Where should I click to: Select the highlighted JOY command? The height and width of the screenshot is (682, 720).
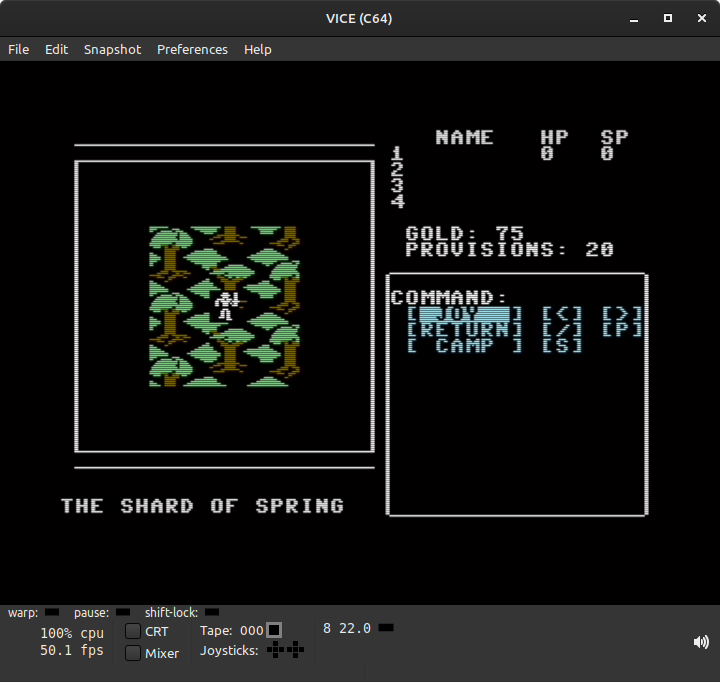[x=465, y=314]
